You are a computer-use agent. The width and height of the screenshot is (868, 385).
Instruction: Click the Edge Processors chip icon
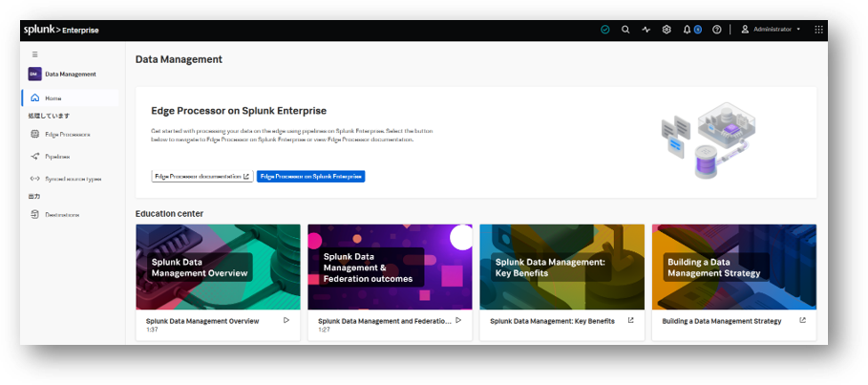point(35,134)
